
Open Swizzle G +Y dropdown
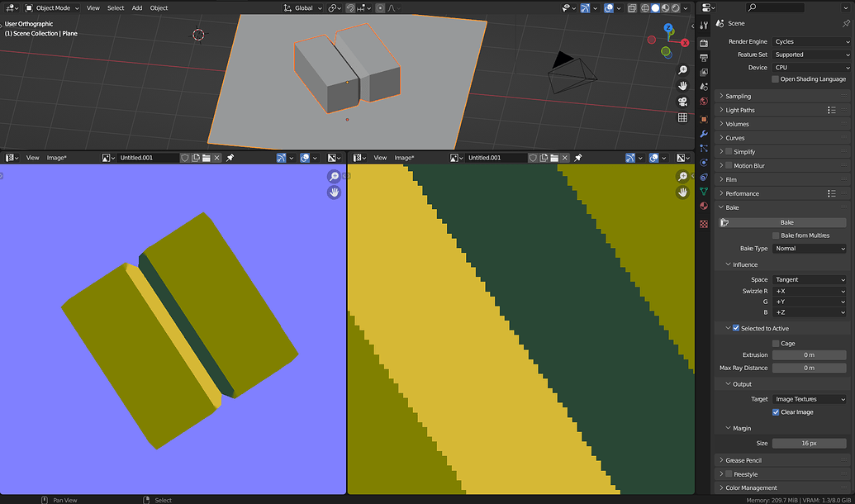(810, 301)
